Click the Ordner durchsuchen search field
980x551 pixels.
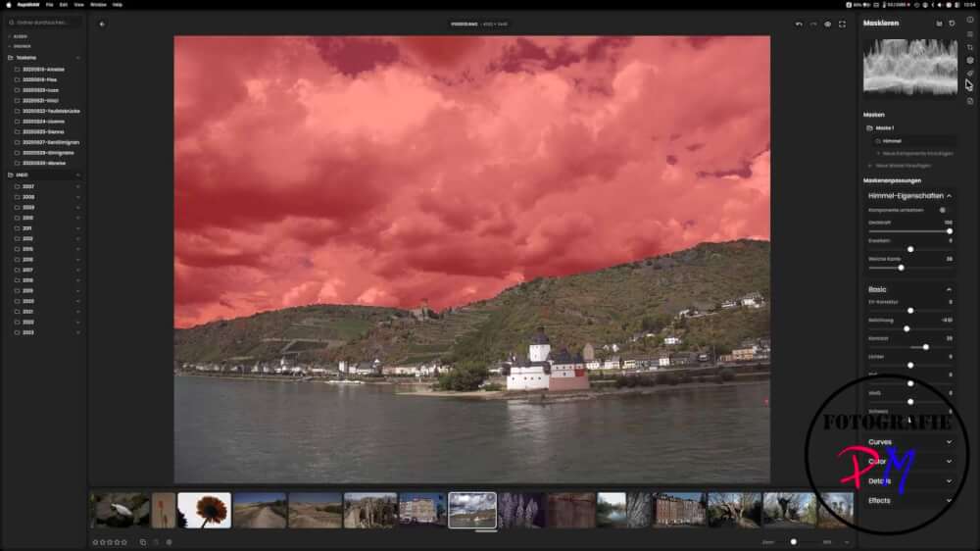tap(44, 23)
